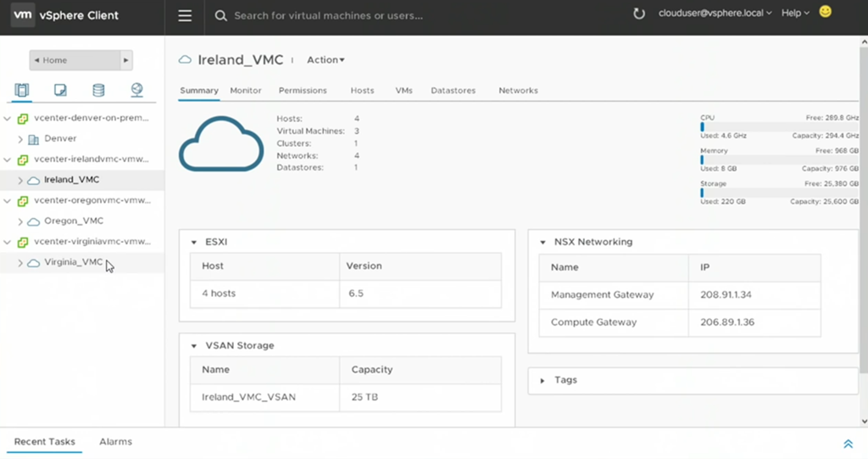This screenshot has height=459, width=868.
Task: Click the Ireland_VMC cloud icon in tree
Action: (33, 180)
